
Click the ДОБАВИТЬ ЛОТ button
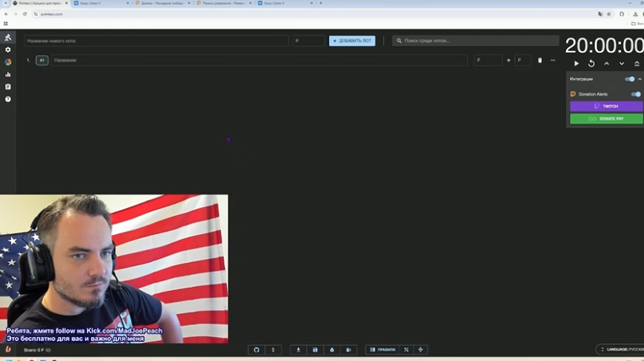pyautogui.click(x=352, y=41)
